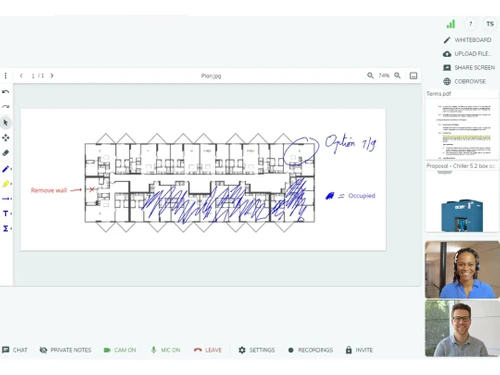Select the move/pan tool
Viewport: 500px width, 375px height.
coord(6,138)
